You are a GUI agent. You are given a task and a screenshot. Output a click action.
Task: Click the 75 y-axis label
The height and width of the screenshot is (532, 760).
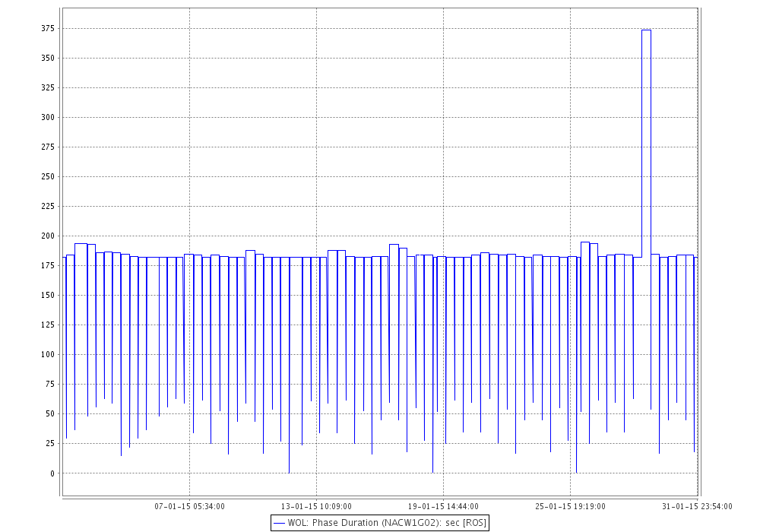tap(50, 385)
